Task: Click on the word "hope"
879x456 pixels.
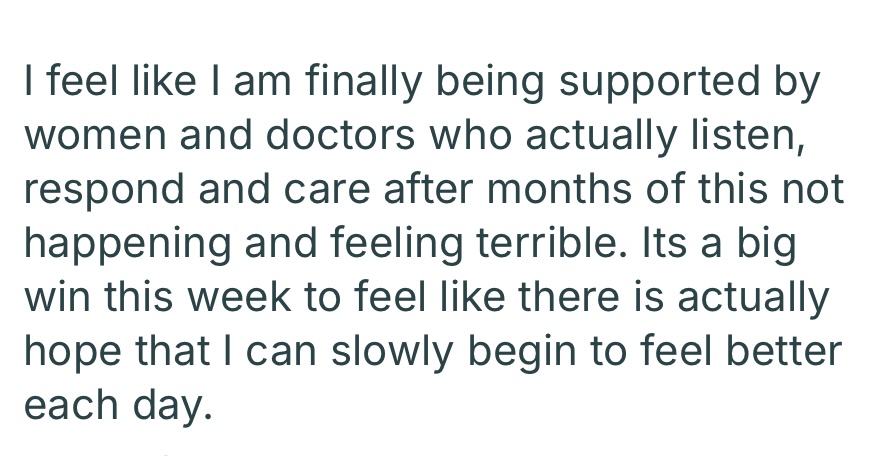Action: (63, 351)
